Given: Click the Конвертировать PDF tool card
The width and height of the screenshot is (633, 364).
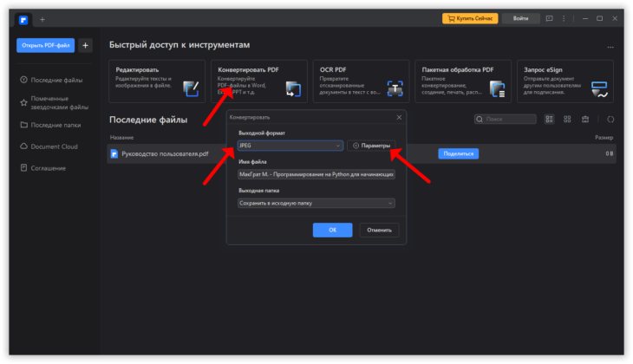Looking at the screenshot, I should pyautogui.click(x=259, y=81).
